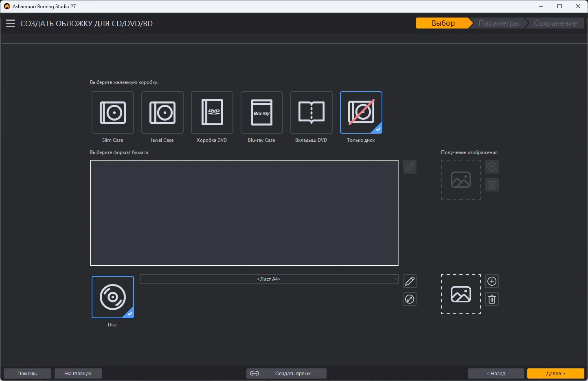
Task: Click the resize icon below pencil
Action: pyautogui.click(x=410, y=299)
